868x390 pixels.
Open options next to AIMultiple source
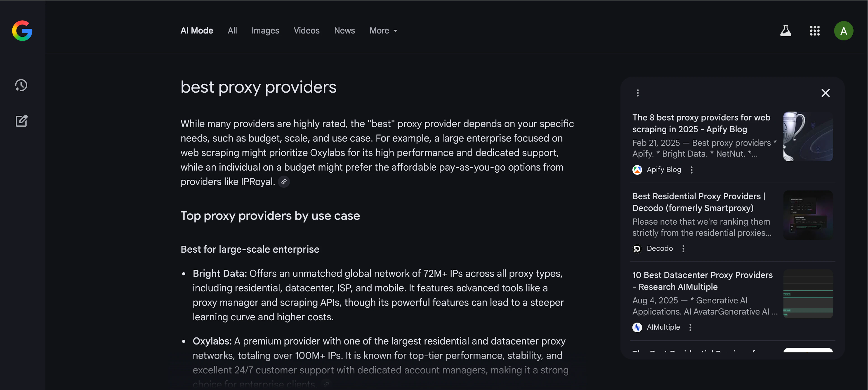pyautogui.click(x=690, y=327)
